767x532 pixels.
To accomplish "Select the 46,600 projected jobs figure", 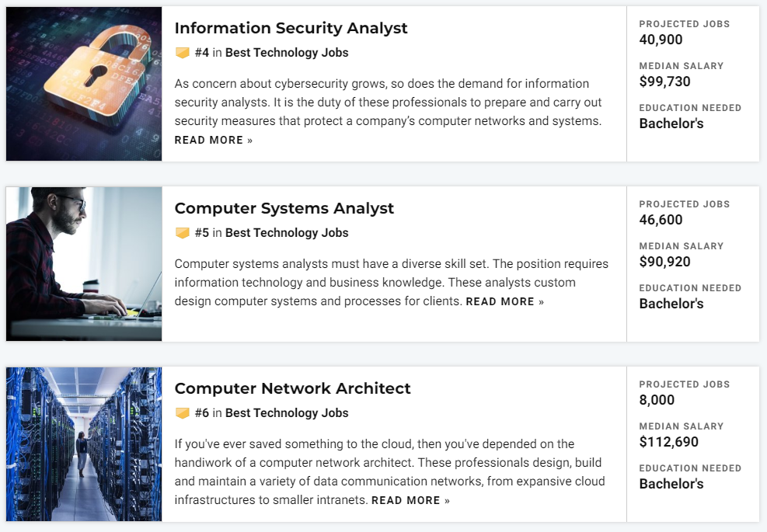I will [661, 220].
